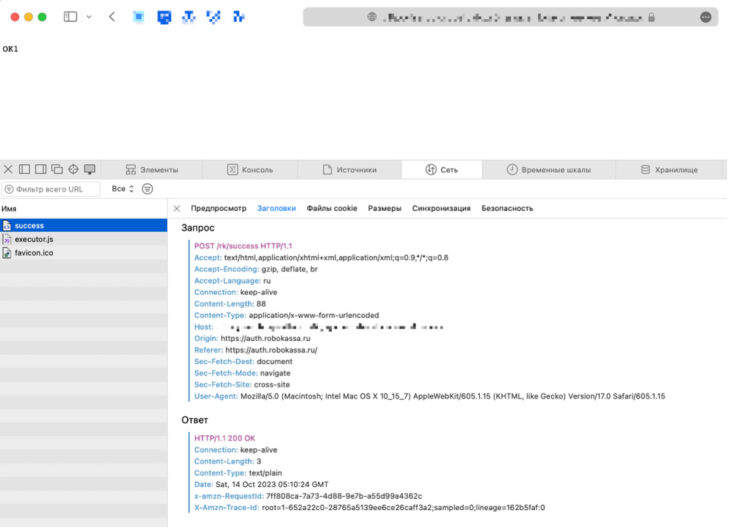Click the sidebar toggle icon in Safari toolbar
The height and width of the screenshot is (529, 729).
[x=71, y=17]
